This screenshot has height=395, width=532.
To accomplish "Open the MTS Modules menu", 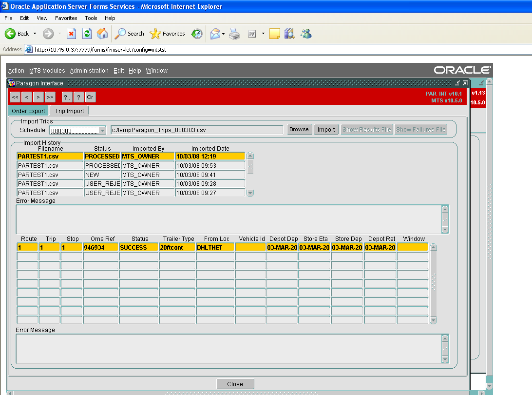I will (x=47, y=71).
